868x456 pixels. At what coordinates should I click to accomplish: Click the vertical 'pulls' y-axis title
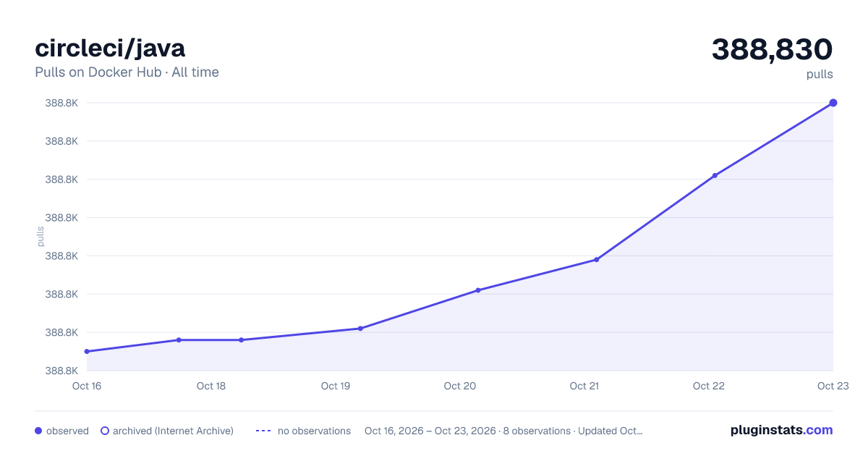tap(41, 236)
